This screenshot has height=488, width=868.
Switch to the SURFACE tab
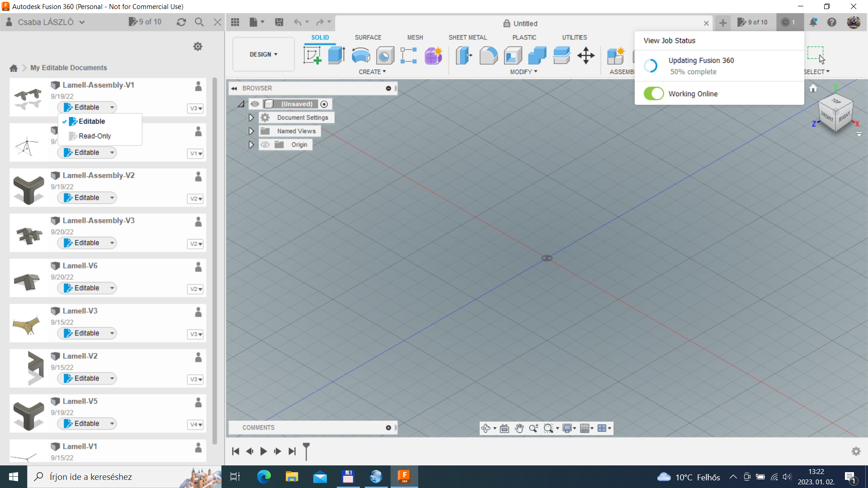tap(368, 38)
